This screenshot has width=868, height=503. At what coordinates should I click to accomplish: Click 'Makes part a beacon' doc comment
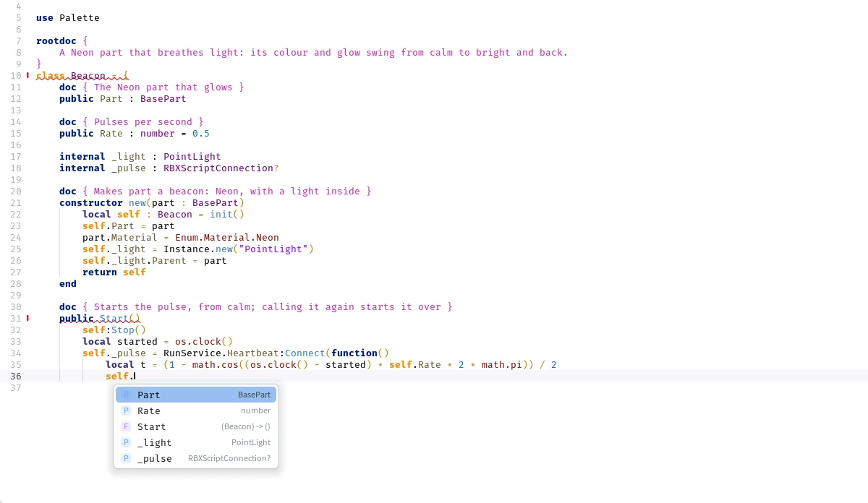[x=227, y=191]
